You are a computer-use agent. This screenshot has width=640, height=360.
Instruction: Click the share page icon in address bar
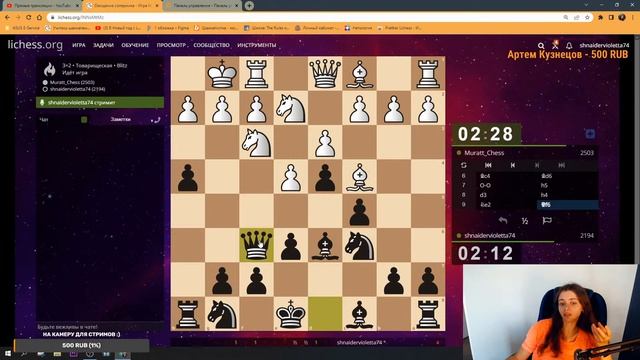[x=577, y=18]
